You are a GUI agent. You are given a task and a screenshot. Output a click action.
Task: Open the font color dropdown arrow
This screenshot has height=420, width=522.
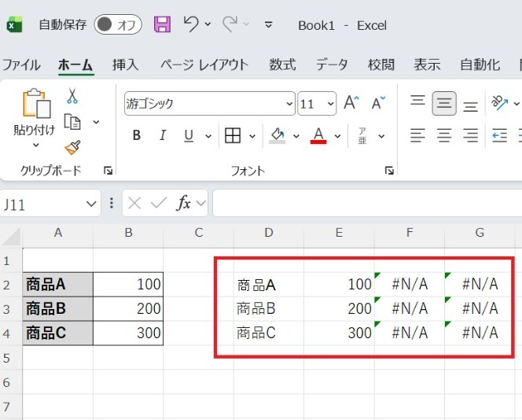point(337,136)
